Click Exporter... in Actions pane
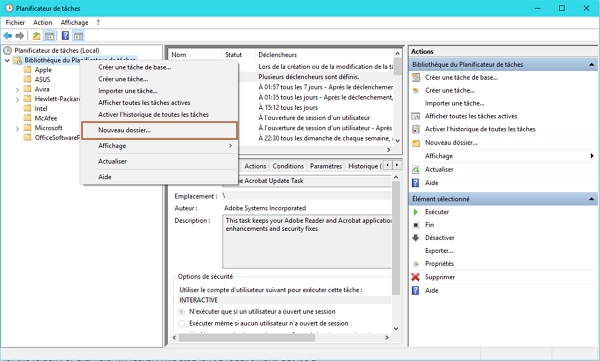Viewport: 600px width, 361px height. (x=439, y=251)
